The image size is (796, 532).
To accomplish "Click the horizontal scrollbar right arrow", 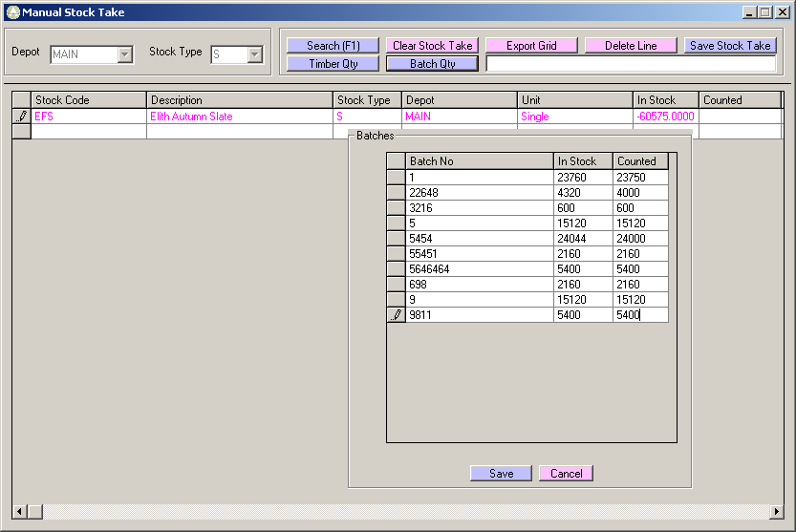I will (777, 512).
